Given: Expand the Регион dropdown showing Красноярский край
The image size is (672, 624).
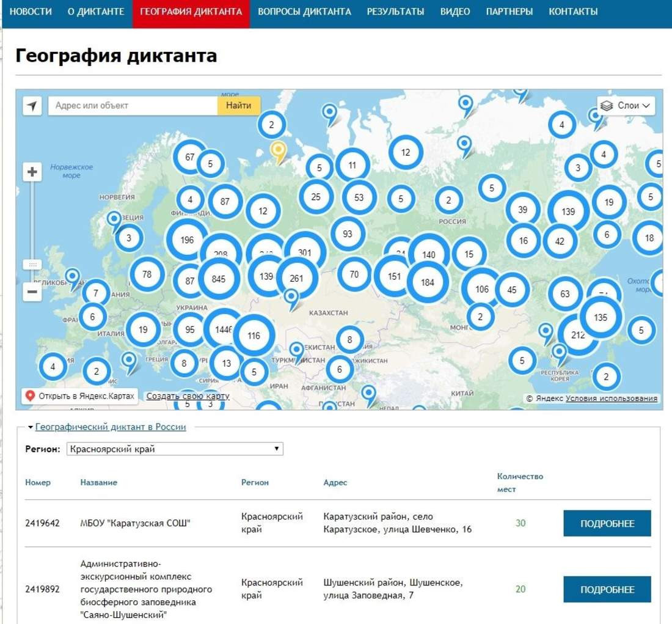Looking at the screenshot, I should click(x=174, y=449).
